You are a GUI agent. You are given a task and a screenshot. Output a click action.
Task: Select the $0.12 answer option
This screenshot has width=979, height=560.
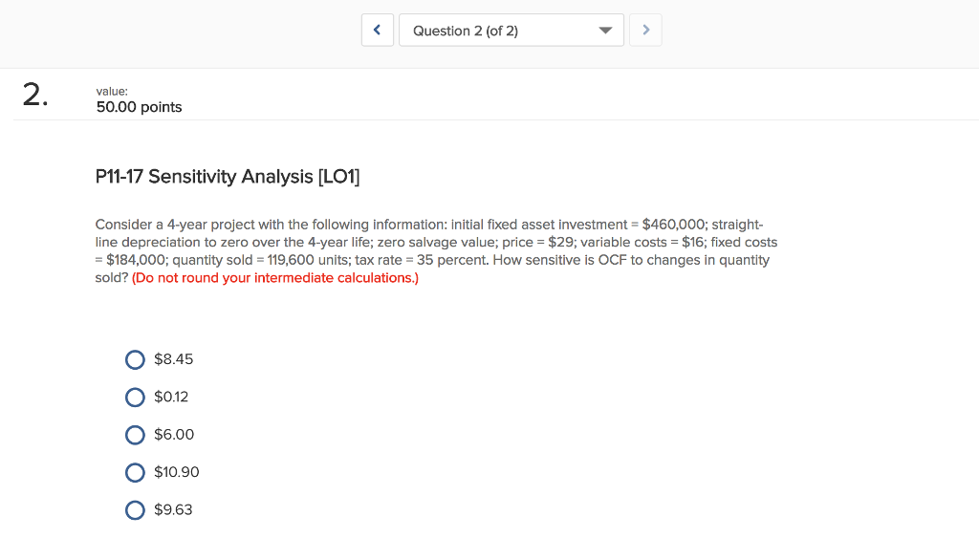point(135,397)
